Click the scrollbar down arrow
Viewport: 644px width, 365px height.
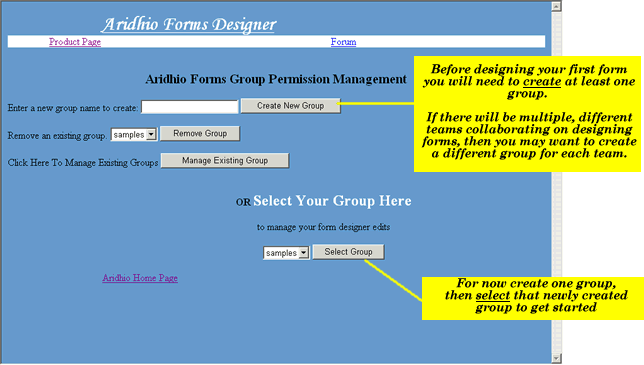[556, 358]
